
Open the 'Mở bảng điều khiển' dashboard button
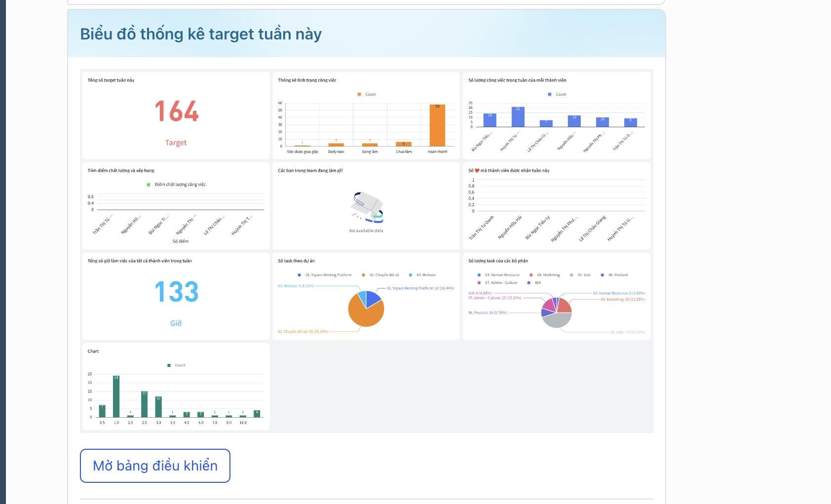(155, 466)
